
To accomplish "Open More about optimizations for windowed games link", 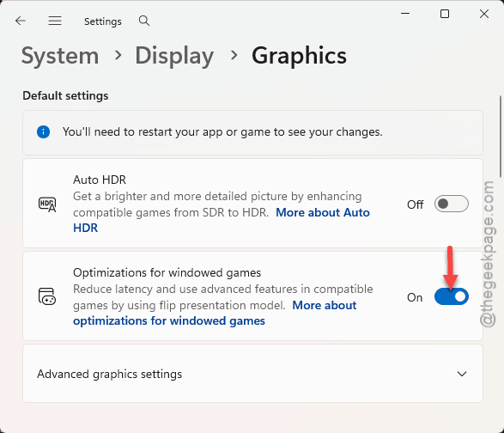I will [215, 313].
